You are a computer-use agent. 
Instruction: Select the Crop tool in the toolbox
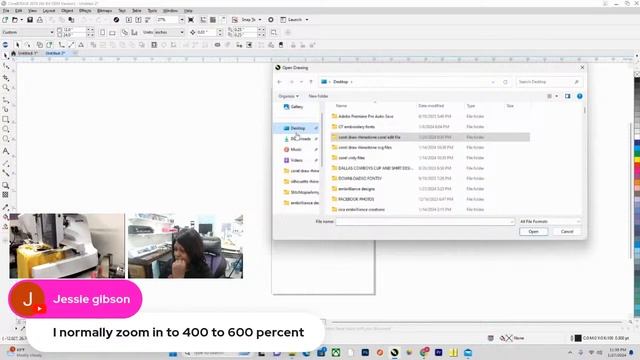point(6,78)
